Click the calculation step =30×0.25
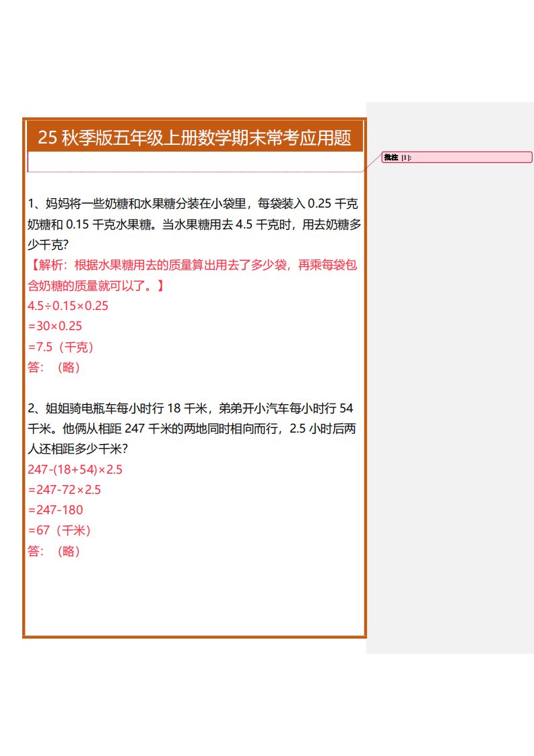Image resolution: width=534 pixels, height=756 pixels. click(55, 326)
